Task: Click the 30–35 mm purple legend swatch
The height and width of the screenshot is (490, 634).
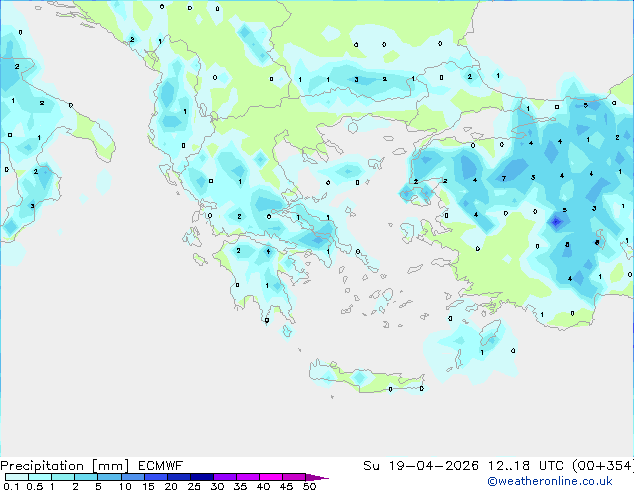Action: (224, 477)
